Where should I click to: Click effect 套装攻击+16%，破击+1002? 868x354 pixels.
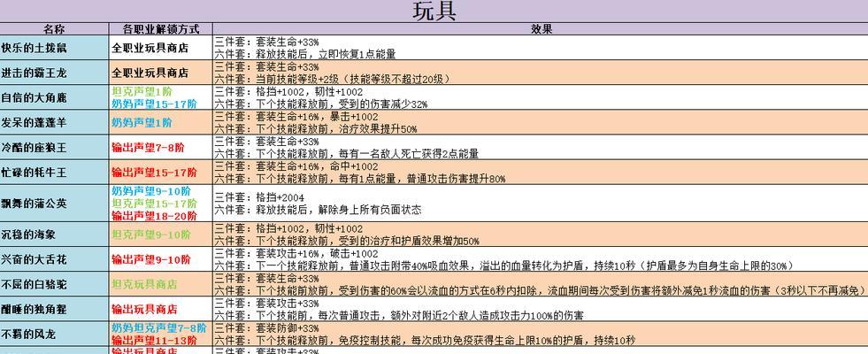[x=296, y=254]
